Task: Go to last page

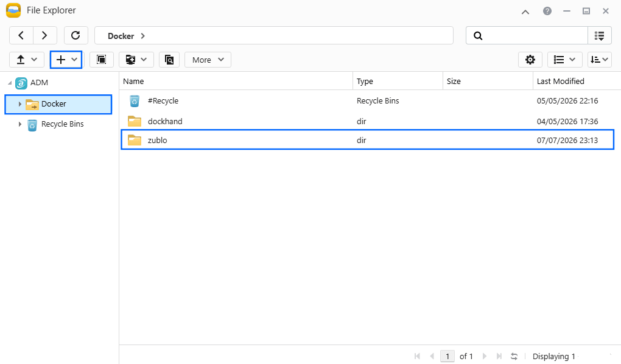Action: (499, 356)
